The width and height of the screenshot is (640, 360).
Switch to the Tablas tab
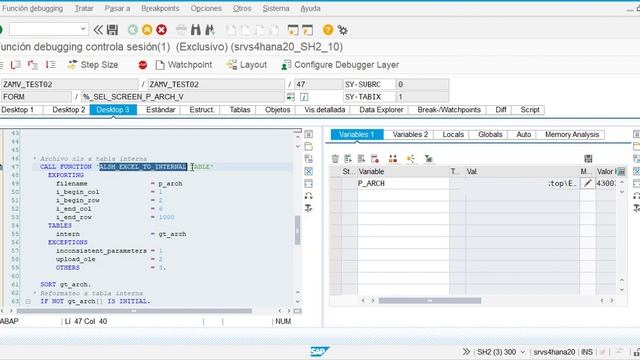click(240, 110)
